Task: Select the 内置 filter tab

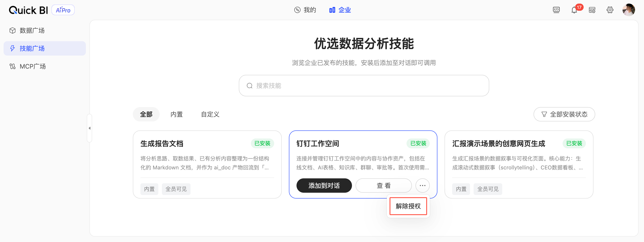Action: (x=177, y=114)
